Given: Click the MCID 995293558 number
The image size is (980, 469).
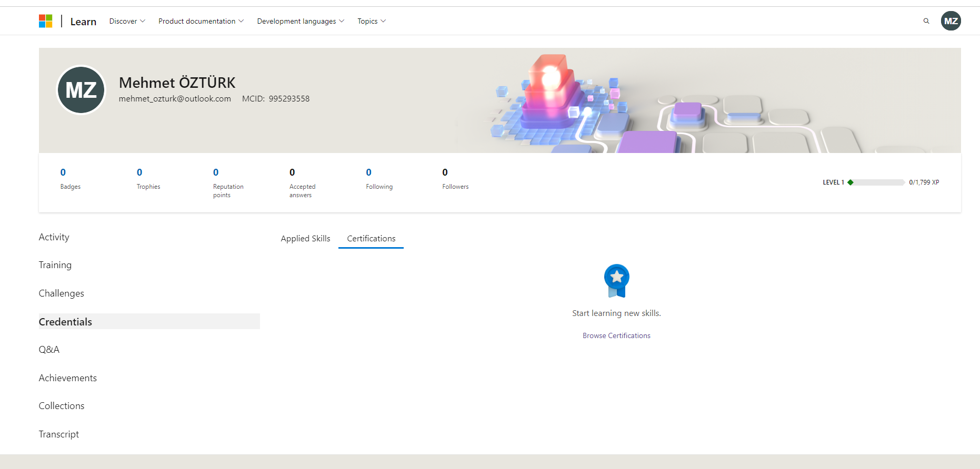Looking at the screenshot, I should coord(289,99).
